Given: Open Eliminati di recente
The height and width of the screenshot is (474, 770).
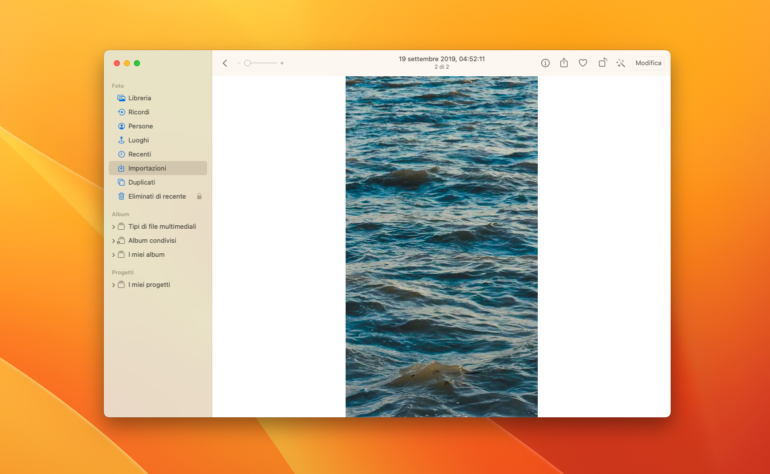Looking at the screenshot, I should click(158, 196).
